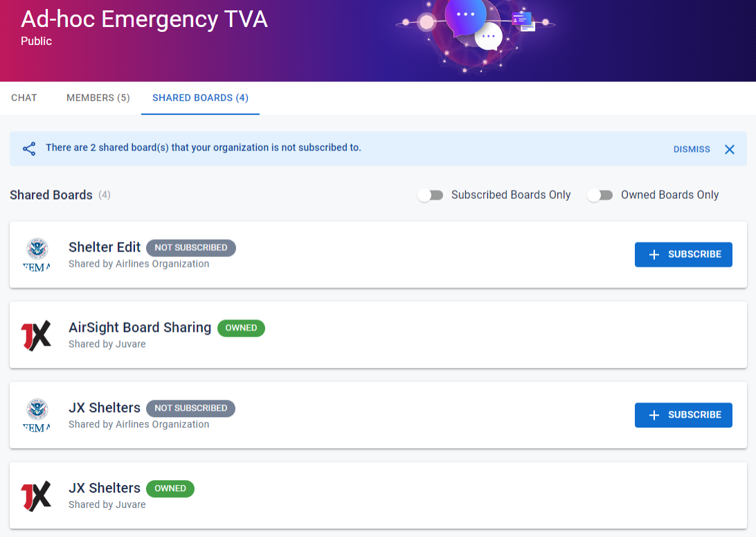Enable Owned Boards Only filter
The height and width of the screenshot is (537, 756).
pyautogui.click(x=600, y=195)
